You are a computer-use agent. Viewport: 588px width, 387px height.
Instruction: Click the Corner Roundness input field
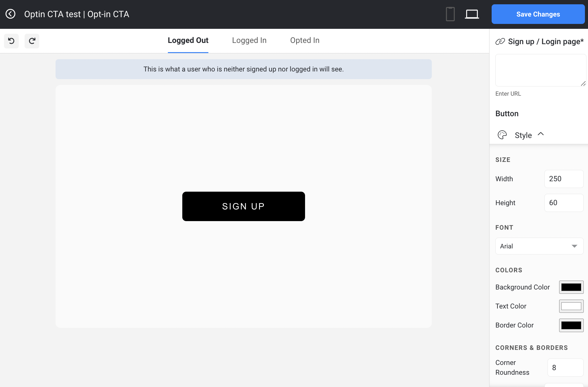(x=565, y=367)
